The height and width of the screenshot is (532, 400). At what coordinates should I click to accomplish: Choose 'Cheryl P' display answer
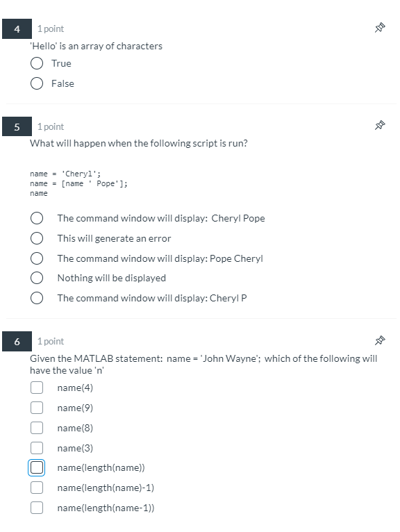(37, 298)
